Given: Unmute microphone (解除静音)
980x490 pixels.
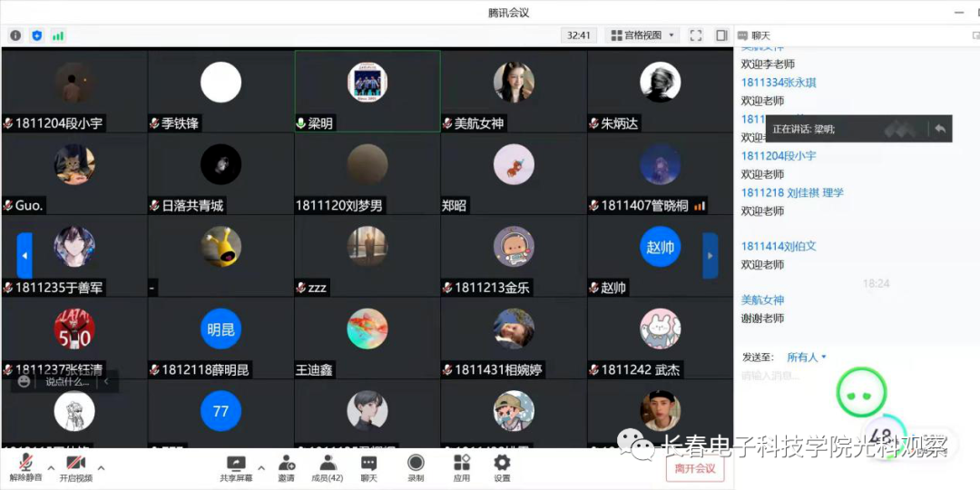Looking at the screenshot, I should point(25,467).
